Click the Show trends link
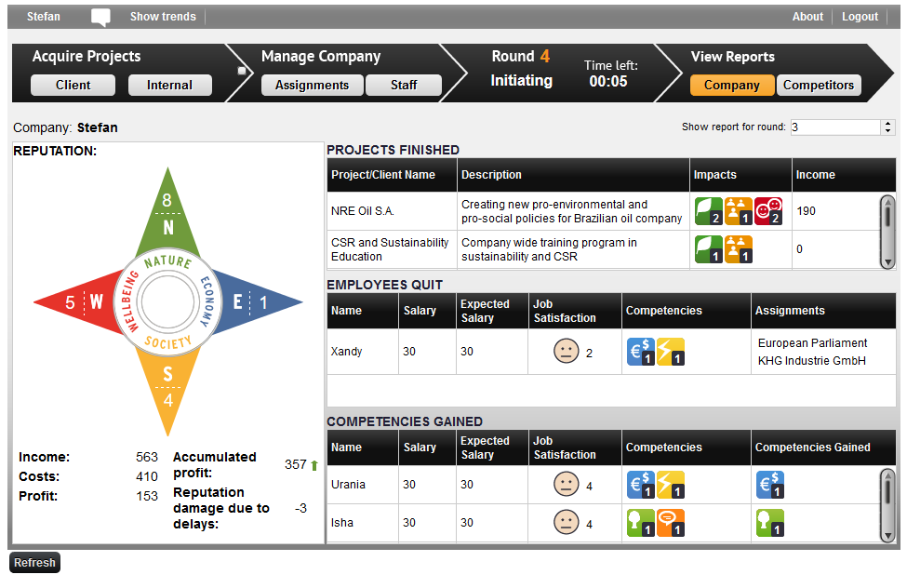Image resolution: width=907 pixels, height=588 pixels. 163,17
